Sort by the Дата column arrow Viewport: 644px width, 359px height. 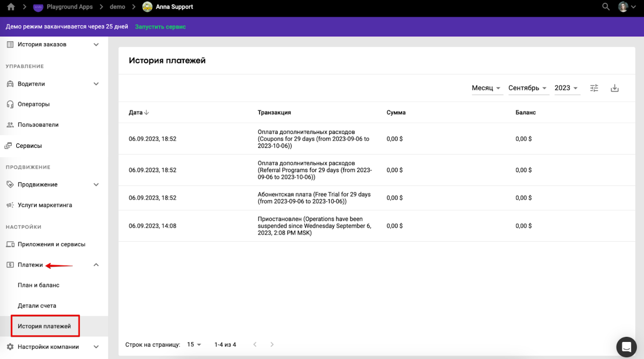pos(146,112)
